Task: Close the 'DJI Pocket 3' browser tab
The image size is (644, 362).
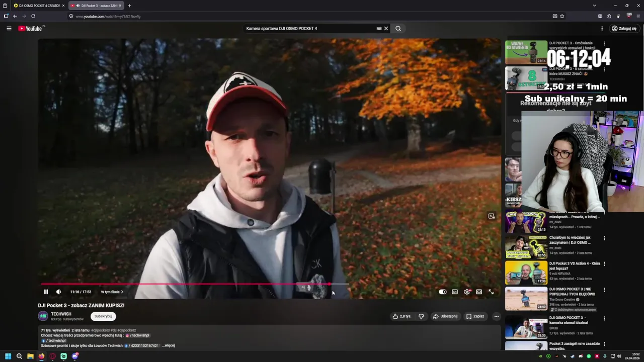Action: tap(120, 6)
